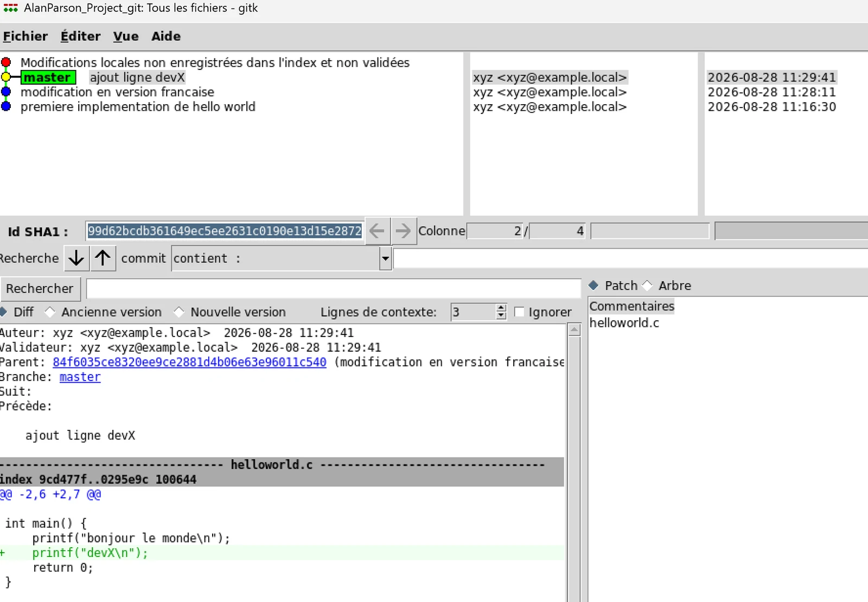Click the green master branch label
The width and height of the screenshot is (868, 602).
(x=47, y=78)
